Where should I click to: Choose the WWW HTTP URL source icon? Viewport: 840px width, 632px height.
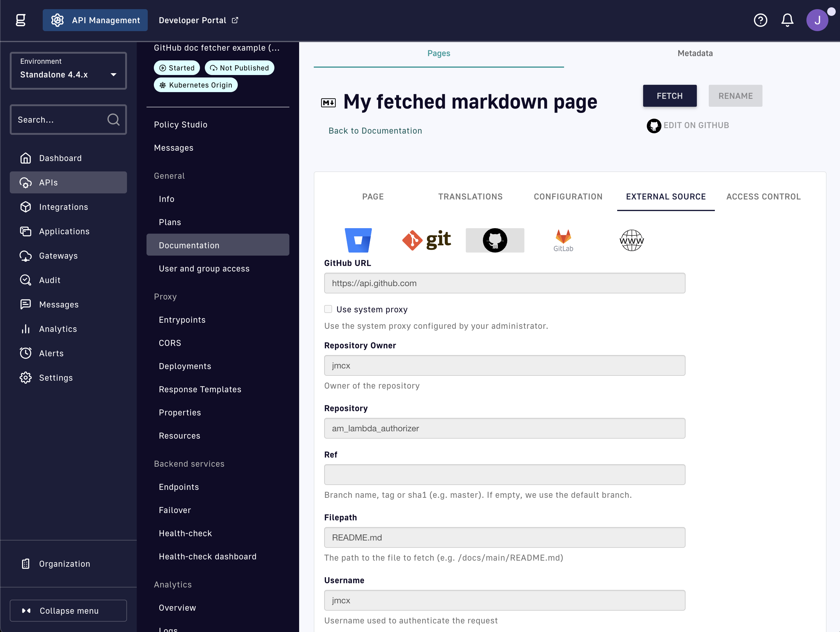pyautogui.click(x=632, y=240)
